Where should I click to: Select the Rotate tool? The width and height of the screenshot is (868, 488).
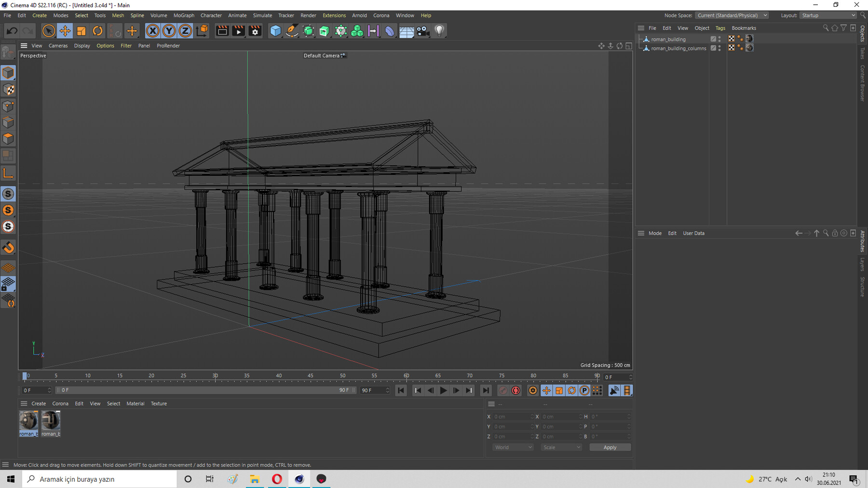point(97,31)
